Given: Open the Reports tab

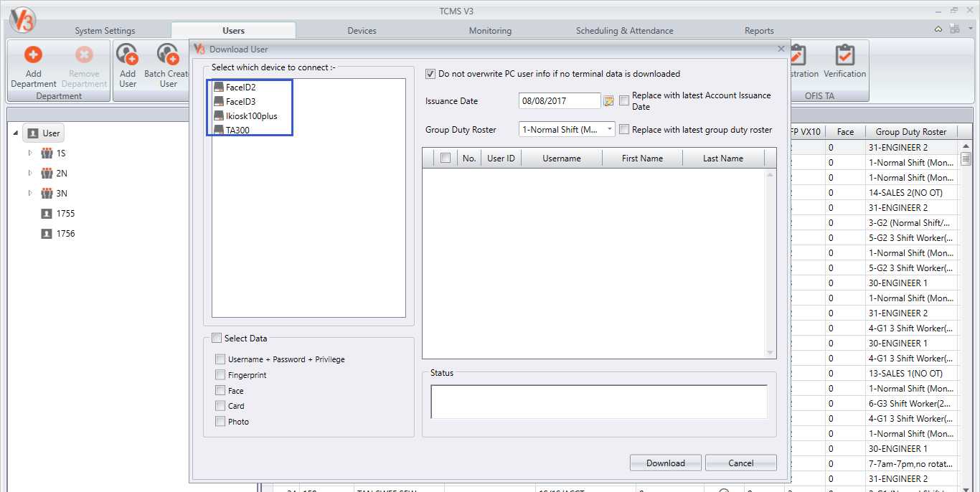Looking at the screenshot, I should pos(759,31).
